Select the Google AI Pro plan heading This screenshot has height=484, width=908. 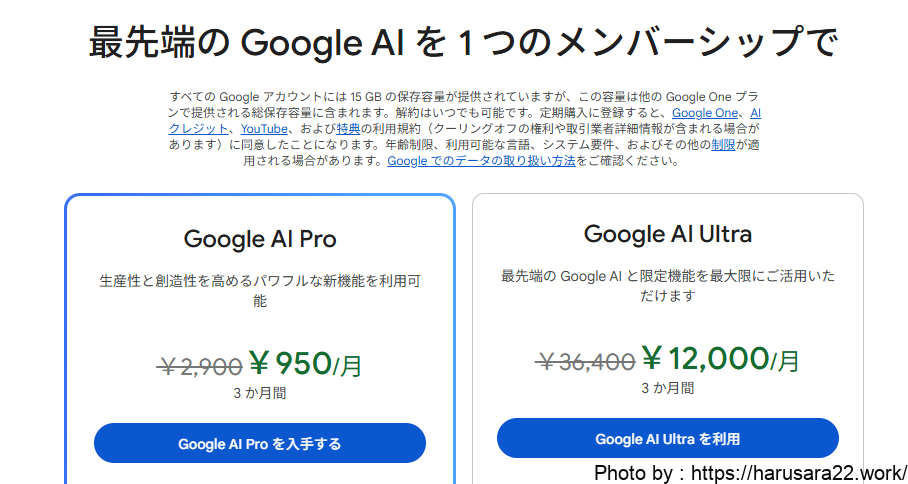click(260, 239)
